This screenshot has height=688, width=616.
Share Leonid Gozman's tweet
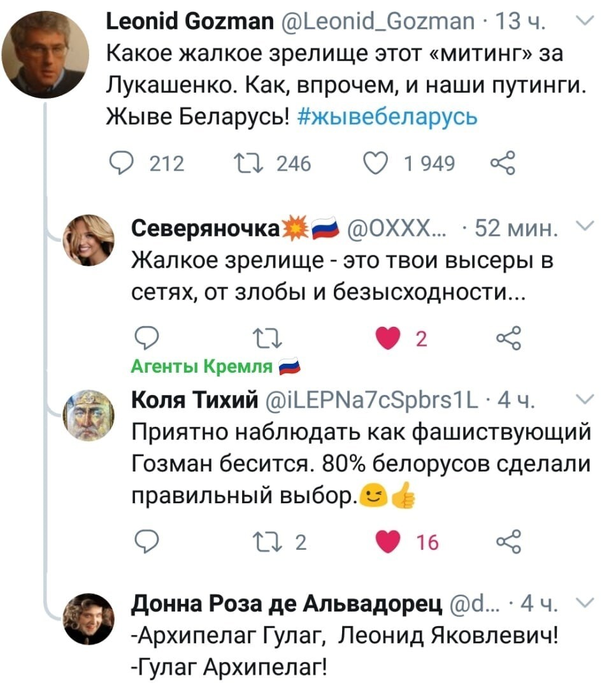(503, 163)
